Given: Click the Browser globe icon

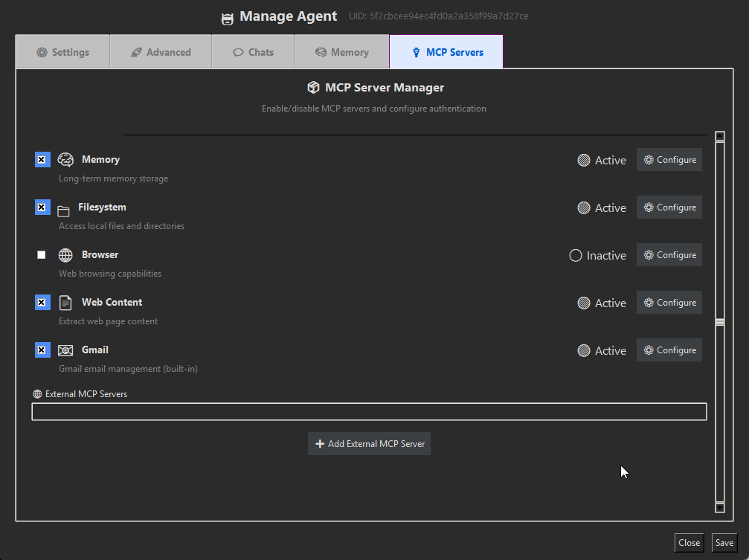Looking at the screenshot, I should [x=65, y=254].
